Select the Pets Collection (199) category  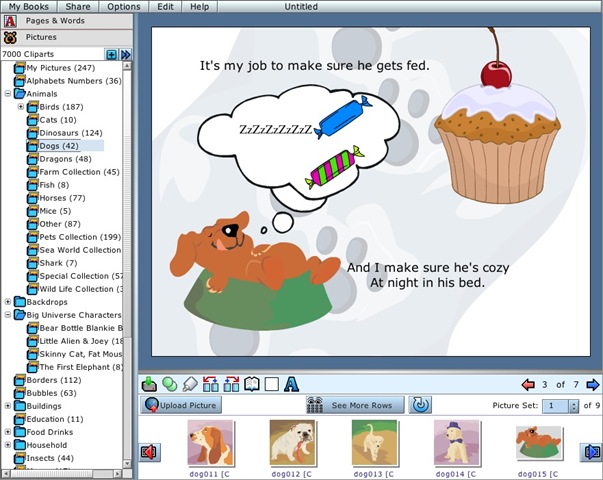pos(80,237)
